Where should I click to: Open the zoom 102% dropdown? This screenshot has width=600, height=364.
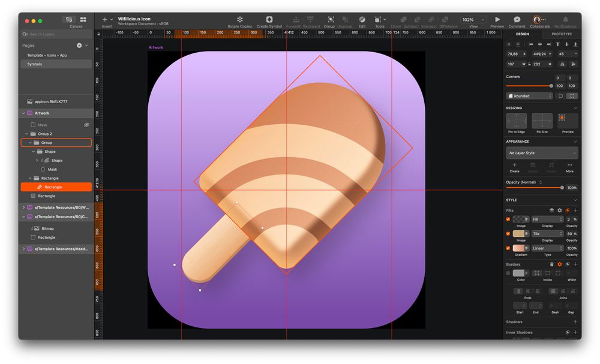click(473, 20)
